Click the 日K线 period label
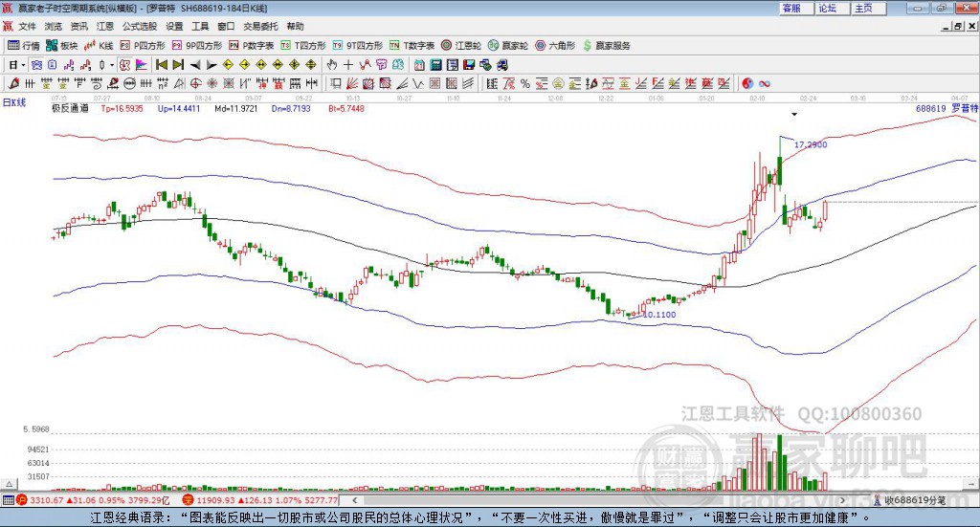 tap(14, 102)
